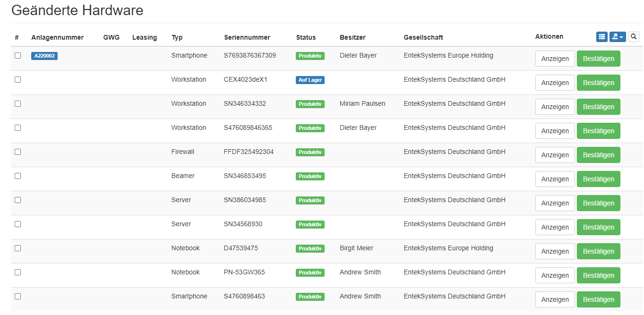This screenshot has width=644, height=315.
Task: Click Anzeigen for server SN386034985
Action: click(555, 203)
